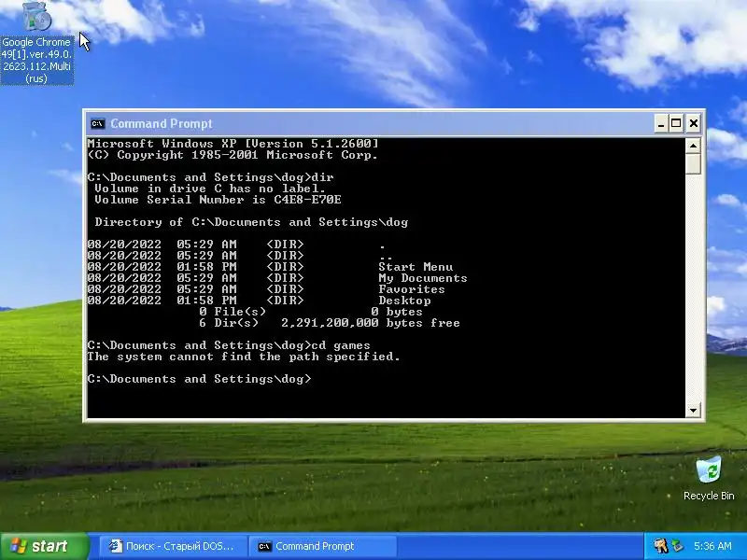Click the keys icon in system tray
The height and width of the screenshot is (560, 747).
tap(660, 546)
